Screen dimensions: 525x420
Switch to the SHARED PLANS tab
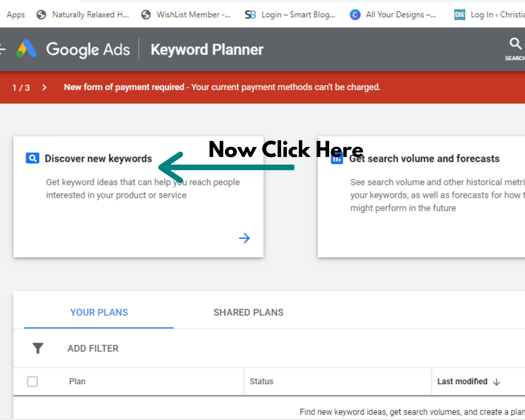248,312
